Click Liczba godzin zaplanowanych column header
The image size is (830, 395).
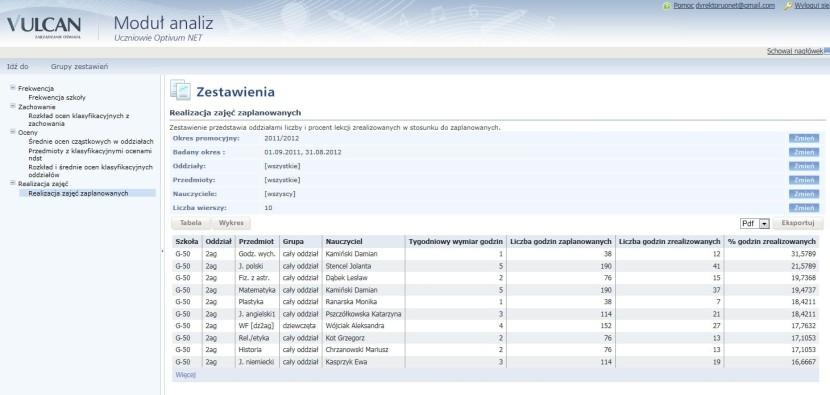(x=561, y=241)
